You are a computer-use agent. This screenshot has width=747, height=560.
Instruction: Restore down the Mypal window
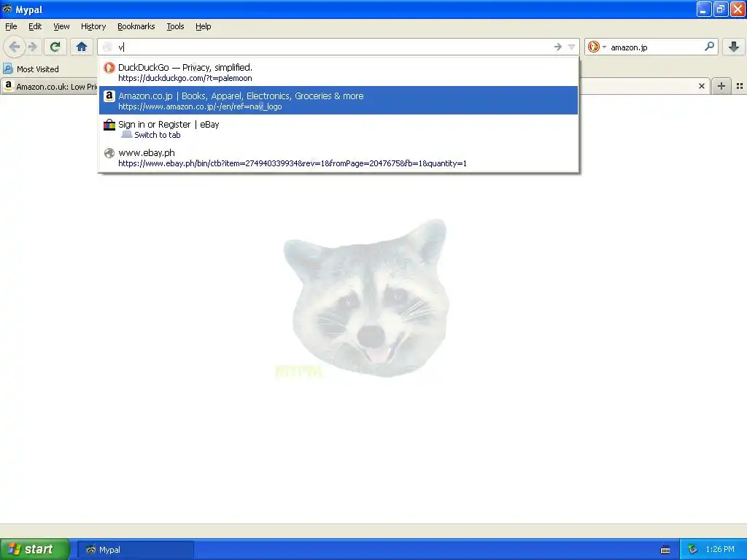pos(720,9)
